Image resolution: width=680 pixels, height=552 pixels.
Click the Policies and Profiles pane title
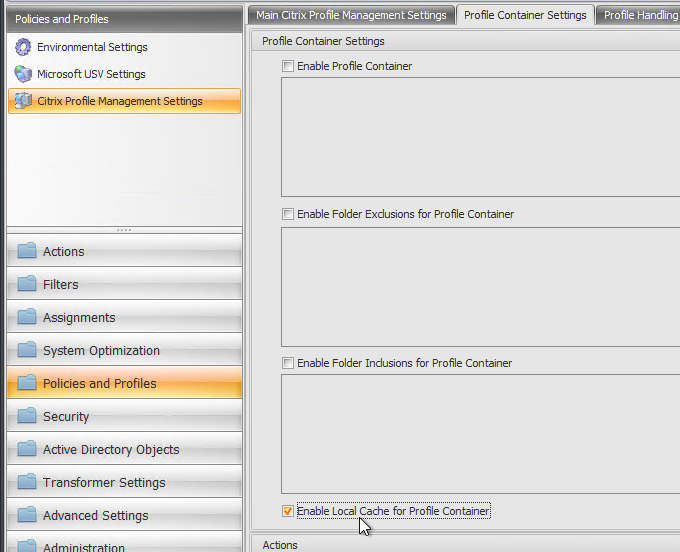tap(124, 19)
